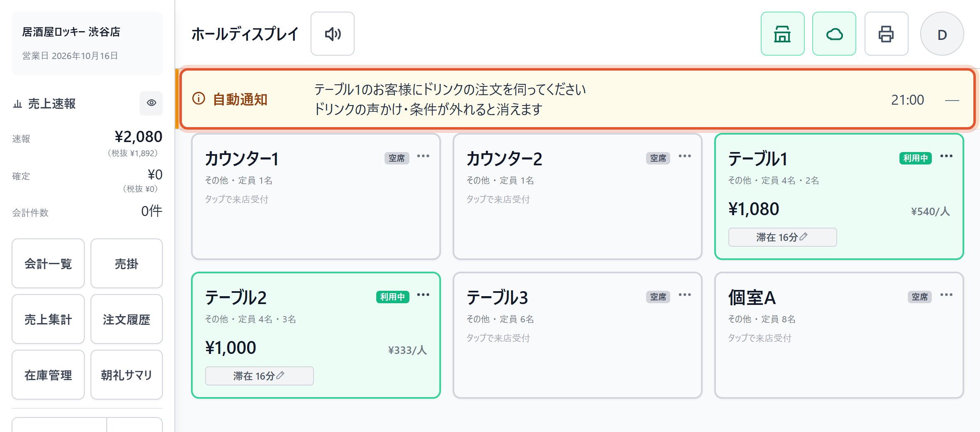The image size is (980, 432).
Task: Open the 売掛 menu button
Action: (x=126, y=263)
